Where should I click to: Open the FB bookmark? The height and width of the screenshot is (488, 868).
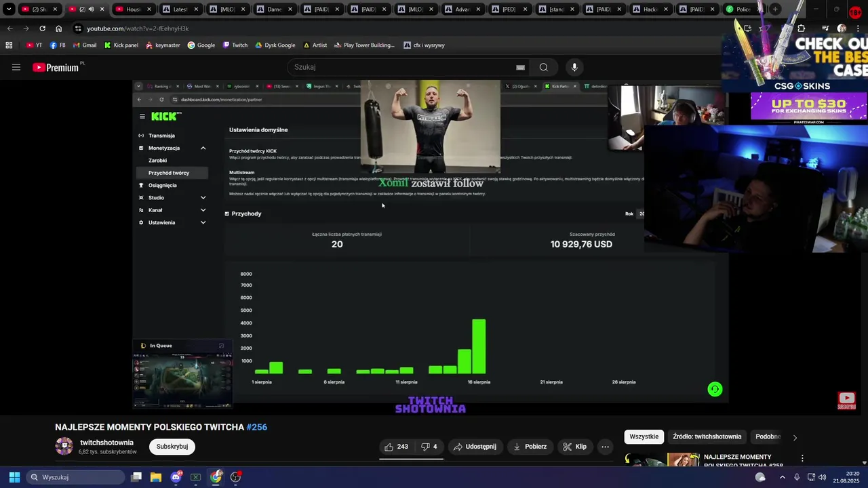click(58, 45)
